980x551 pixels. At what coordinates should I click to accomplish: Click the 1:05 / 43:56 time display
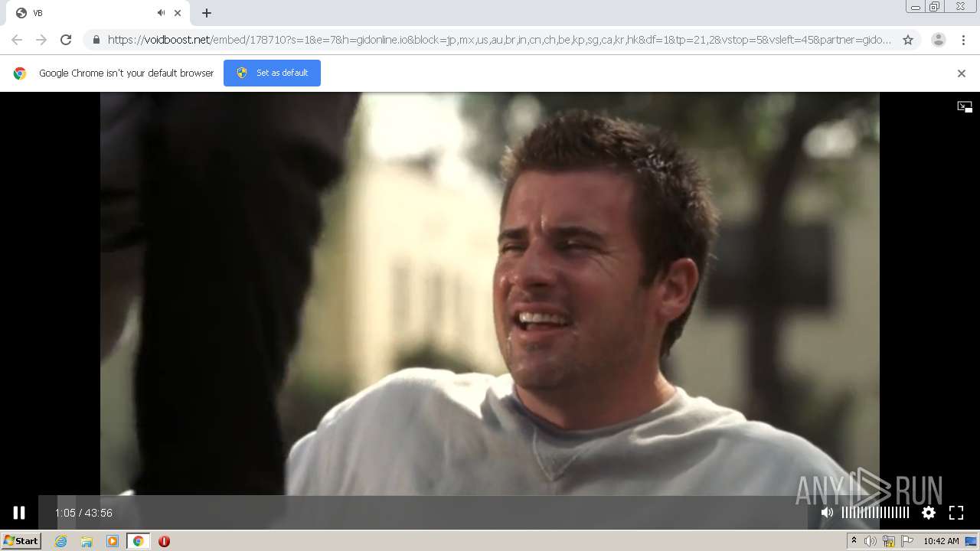pyautogui.click(x=83, y=513)
